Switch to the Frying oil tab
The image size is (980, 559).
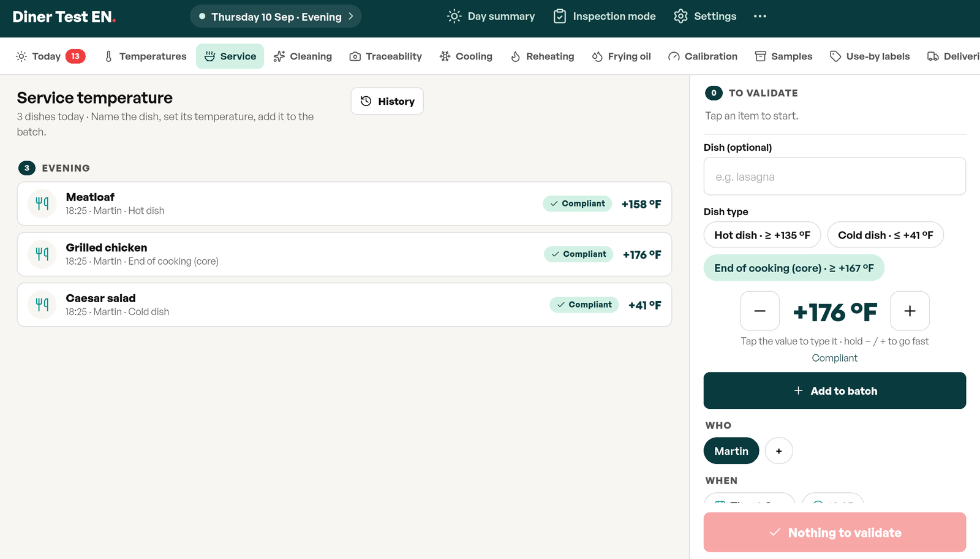pyautogui.click(x=622, y=56)
